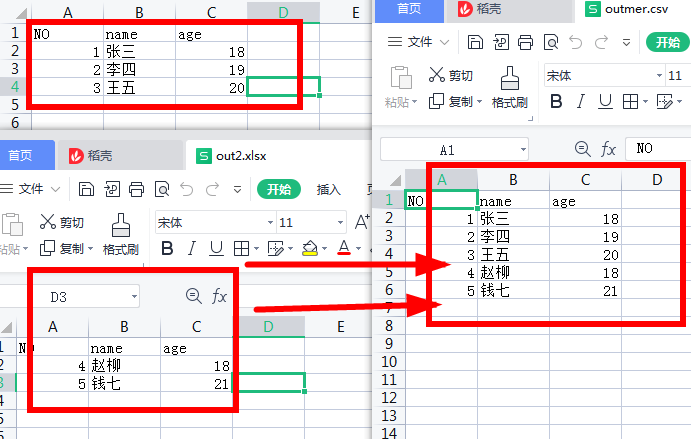This screenshot has width=691, height=439.
Task: Select cell 赵柳 in outmer.csv sheet
Action: [x=513, y=272]
